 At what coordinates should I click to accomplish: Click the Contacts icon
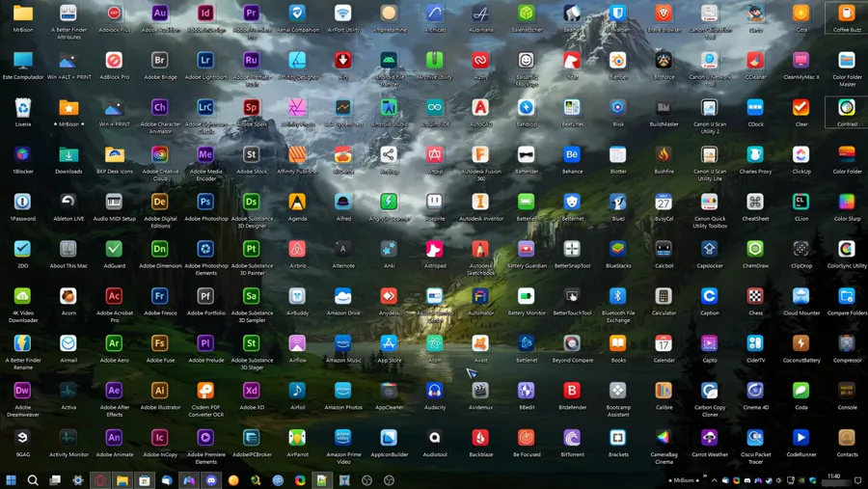coord(847,438)
